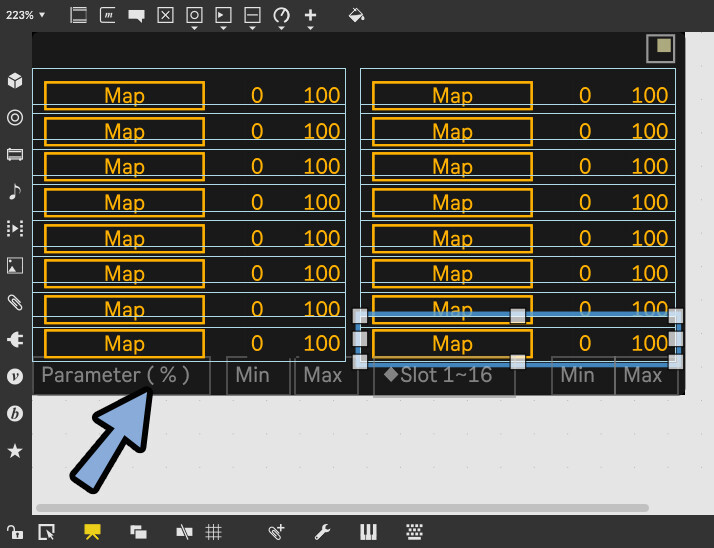Open the star collections icon in sidebar

click(x=15, y=451)
